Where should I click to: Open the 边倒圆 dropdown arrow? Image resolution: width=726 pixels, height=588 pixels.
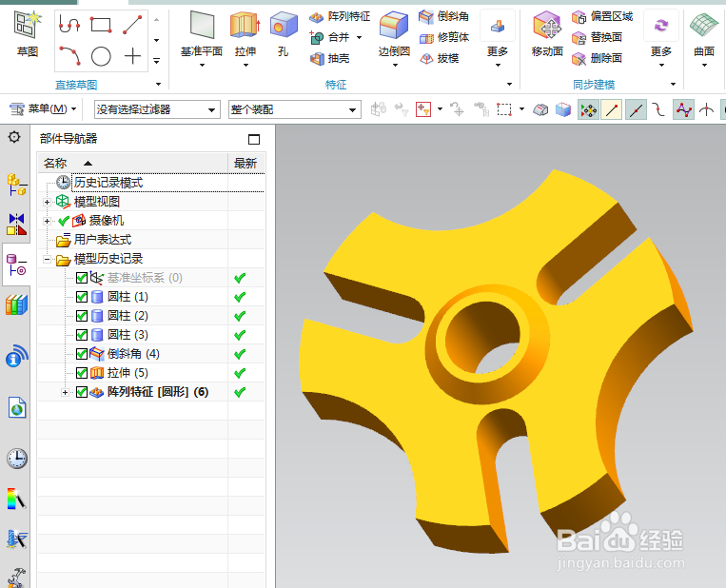[x=395, y=65]
